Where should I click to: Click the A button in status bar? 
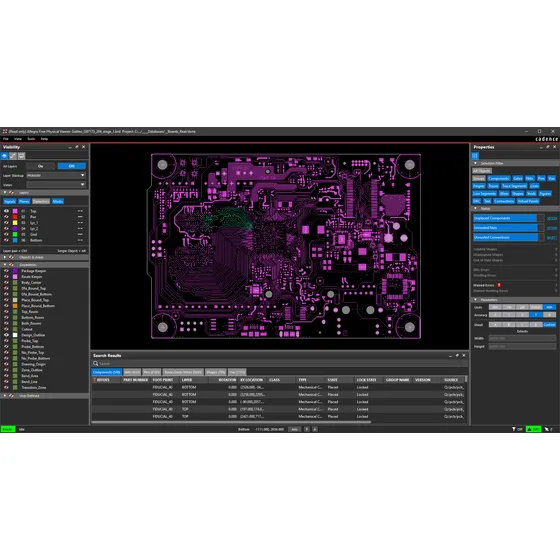coord(315,429)
